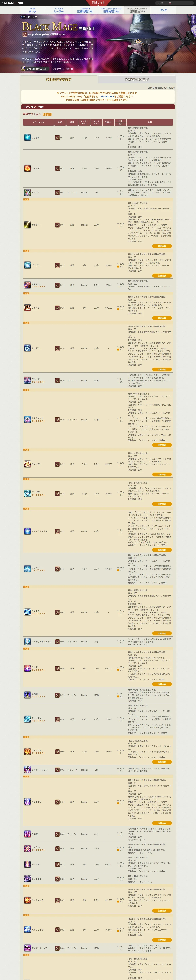Go back via the ガイドトップ link
Viewport: 196px width, 980px height.
pyautogui.click(x=29, y=17)
